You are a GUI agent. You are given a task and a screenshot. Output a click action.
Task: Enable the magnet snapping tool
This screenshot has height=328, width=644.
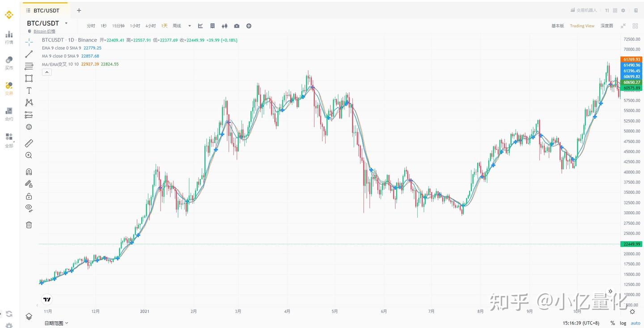pos(29,171)
